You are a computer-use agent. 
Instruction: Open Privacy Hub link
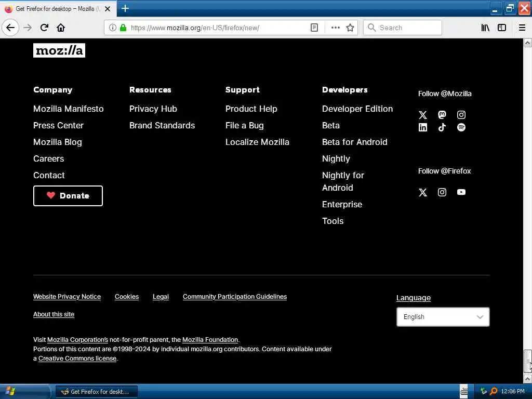(153, 109)
